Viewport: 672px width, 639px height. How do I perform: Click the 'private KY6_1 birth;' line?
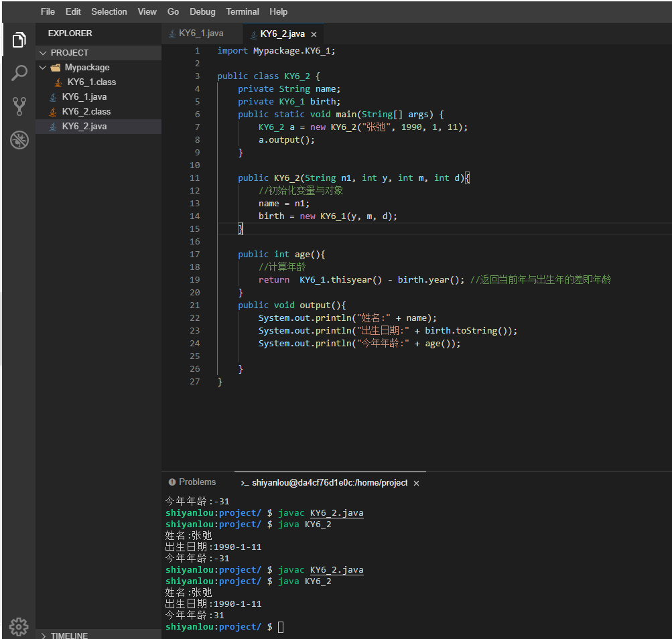[x=289, y=102]
